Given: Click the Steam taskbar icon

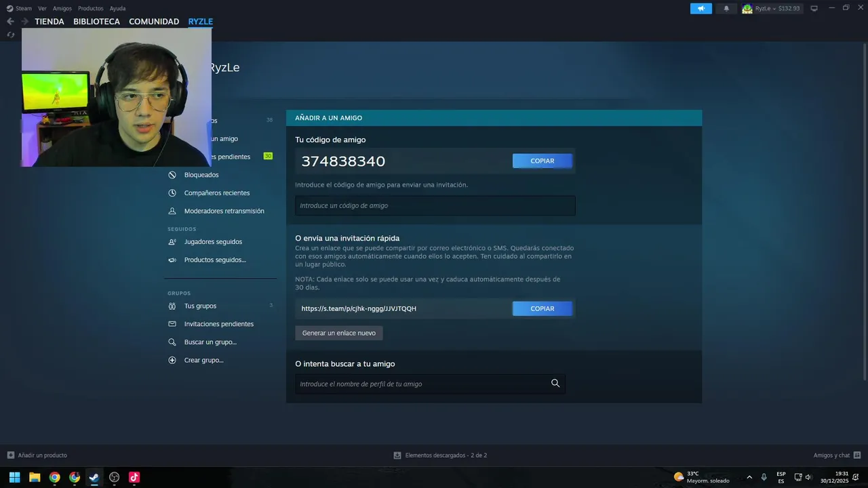Looking at the screenshot, I should point(94,477).
